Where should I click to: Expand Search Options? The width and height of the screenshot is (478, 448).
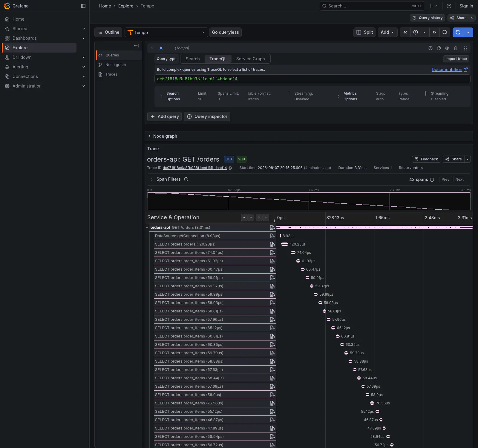162,96
